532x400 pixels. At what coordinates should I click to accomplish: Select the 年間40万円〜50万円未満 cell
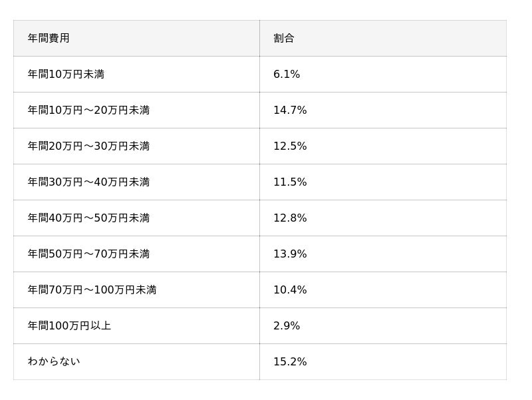[x=88, y=218]
